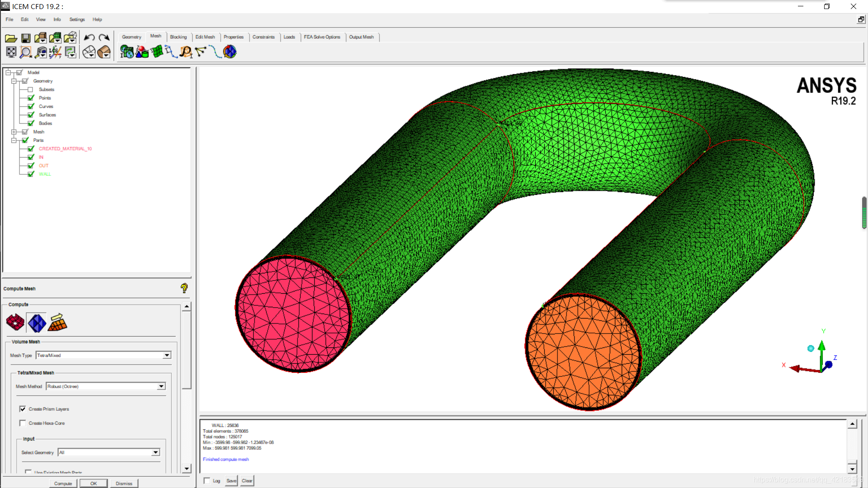Screen dimensions: 868x488
Task: Select the blue Volume Mesh compute option
Action: click(x=37, y=323)
